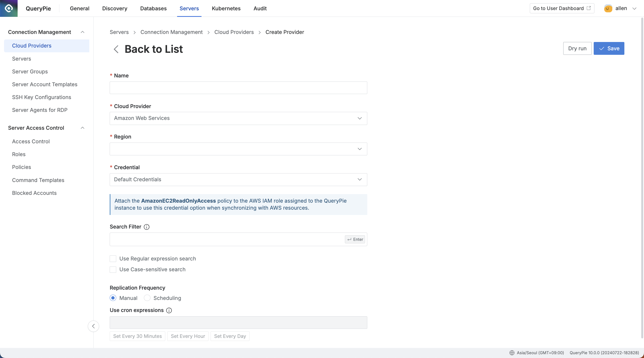
Task: Switch to Discovery tab
Action: click(115, 8)
